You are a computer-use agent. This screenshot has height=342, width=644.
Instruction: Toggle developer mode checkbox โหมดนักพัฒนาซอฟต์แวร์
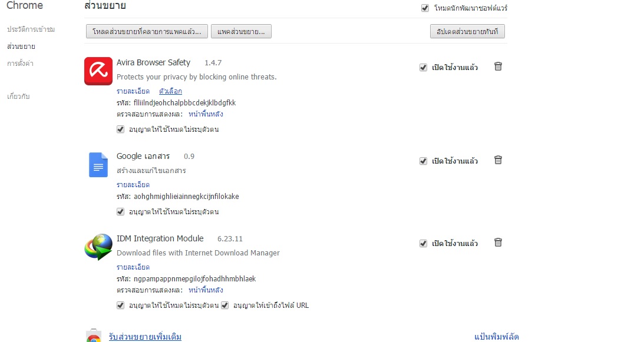pyautogui.click(x=425, y=8)
